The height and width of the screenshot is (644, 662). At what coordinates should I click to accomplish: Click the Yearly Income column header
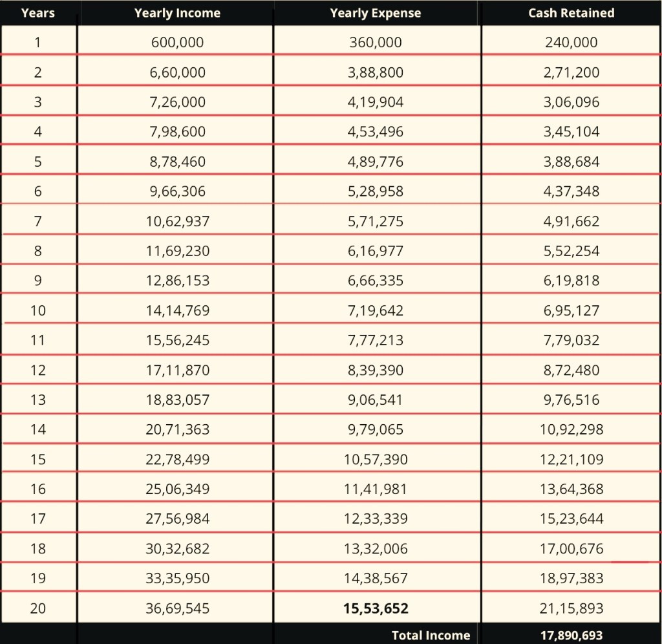click(x=177, y=13)
